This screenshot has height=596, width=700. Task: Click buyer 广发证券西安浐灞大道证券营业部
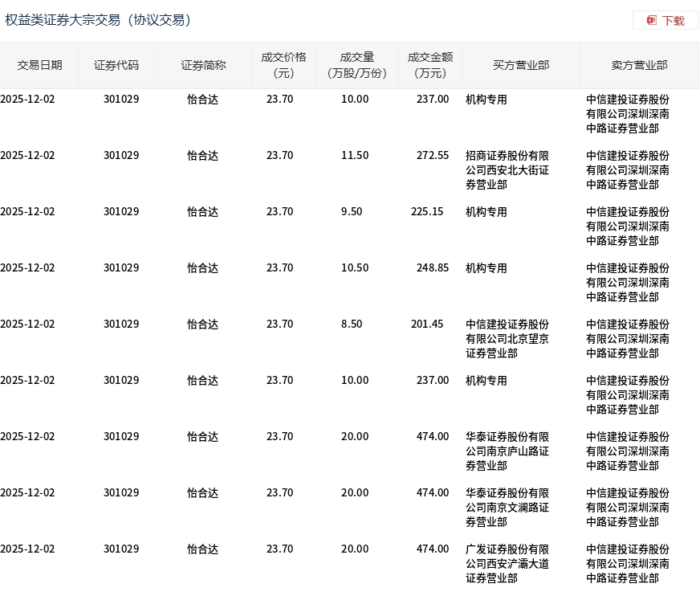[x=507, y=564]
